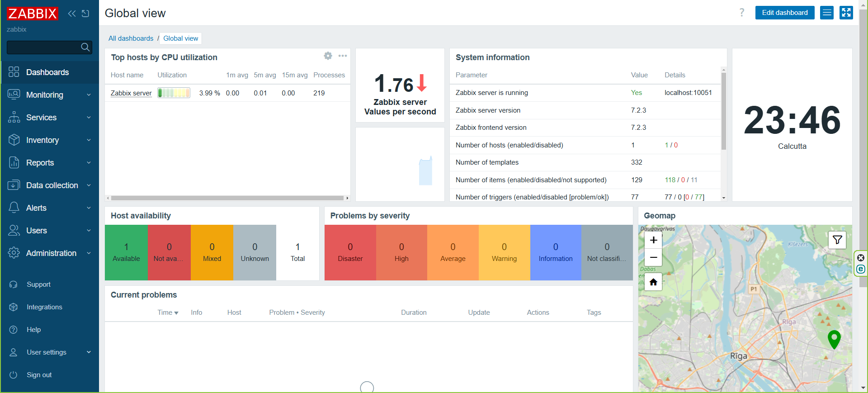This screenshot has height=393, width=868.
Task: Expand the Monitoring menu chevron
Action: pyautogui.click(x=89, y=95)
